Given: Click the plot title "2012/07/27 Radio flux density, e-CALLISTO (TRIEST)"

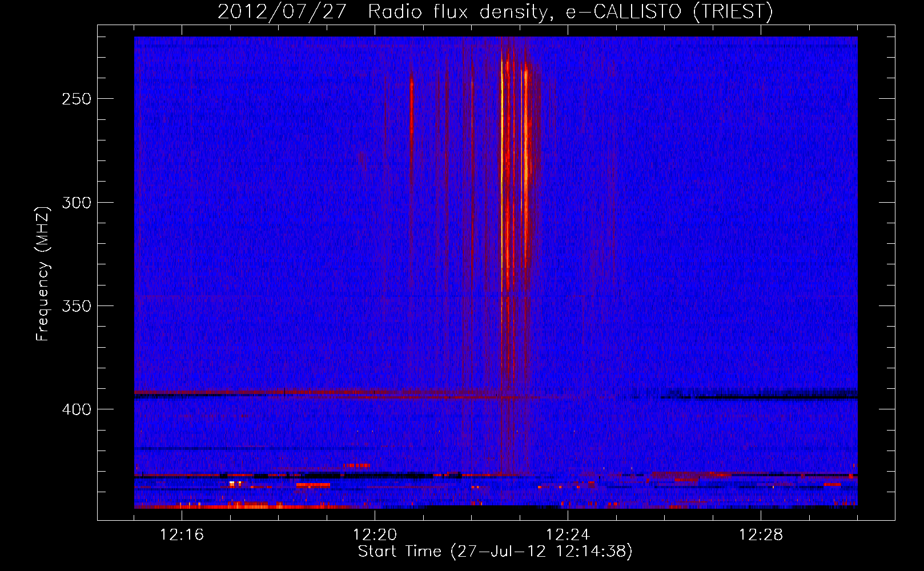Looking at the screenshot, I should [495, 11].
